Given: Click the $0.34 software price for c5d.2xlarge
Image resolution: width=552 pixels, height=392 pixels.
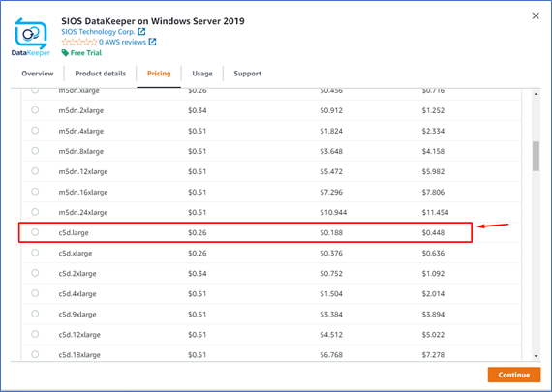Looking at the screenshot, I should pyautogui.click(x=198, y=274).
